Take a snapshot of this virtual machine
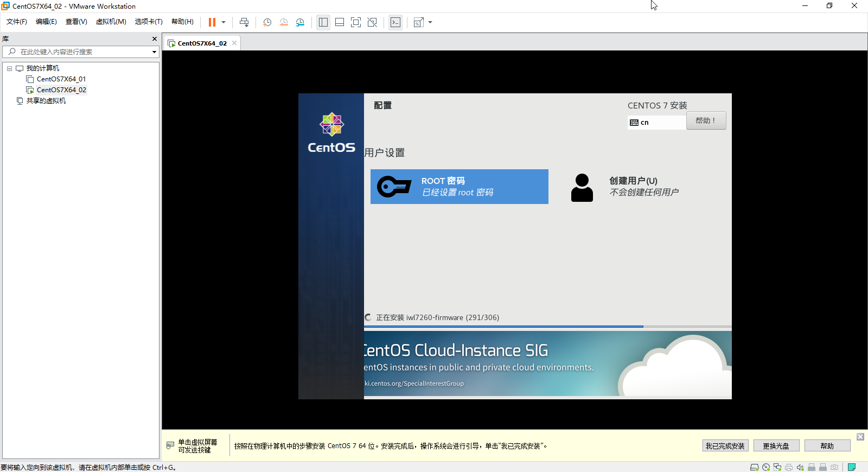The width and height of the screenshot is (868, 472). [x=267, y=22]
